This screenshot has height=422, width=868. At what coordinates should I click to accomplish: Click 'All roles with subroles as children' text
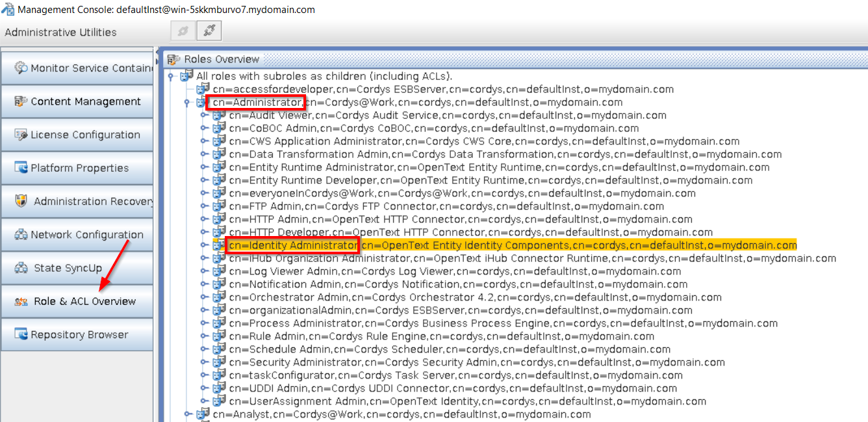pyautogui.click(x=324, y=76)
